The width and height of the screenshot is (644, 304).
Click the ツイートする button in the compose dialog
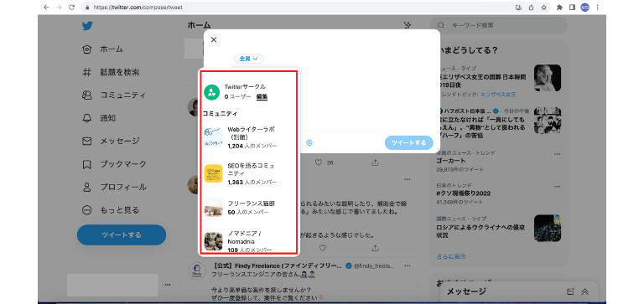408,142
